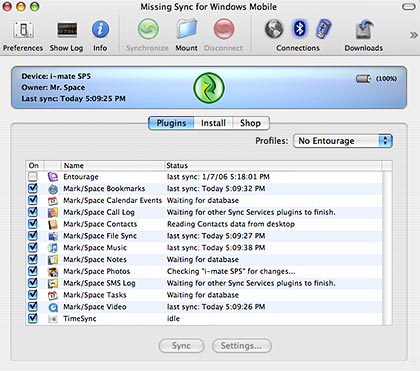Switch to the Plugins tab
The width and height of the screenshot is (420, 371).
click(x=171, y=123)
